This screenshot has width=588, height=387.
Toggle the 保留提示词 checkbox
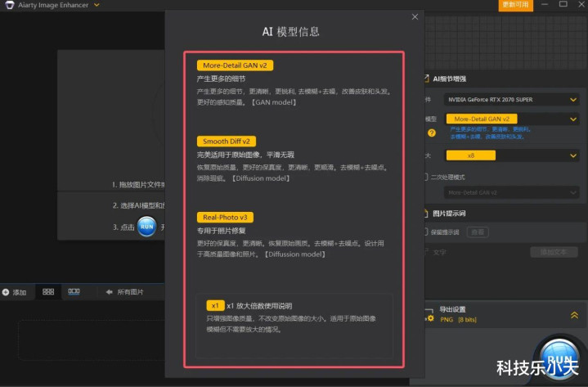click(426, 232)
